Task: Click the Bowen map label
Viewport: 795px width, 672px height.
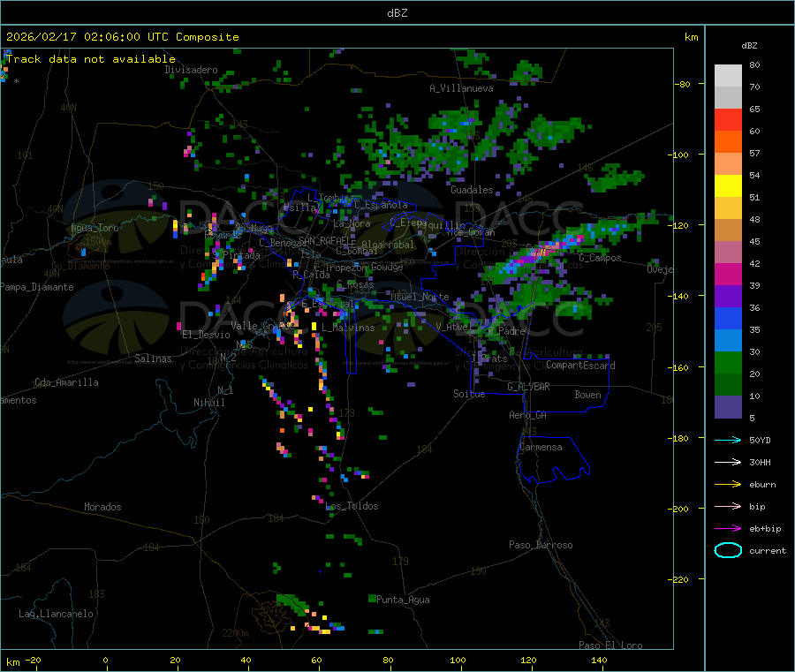Action: click(x=587, y=395)
